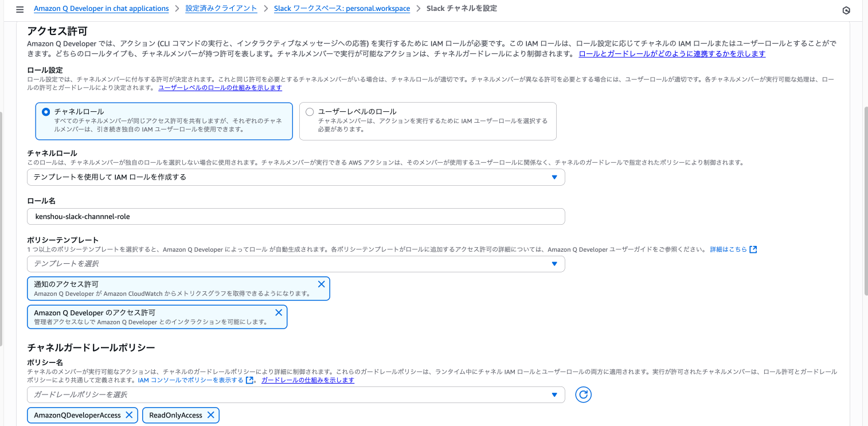
Task: Go to Amazon Q Developer in chat applications breadcrumb
Action: (101, 9)
